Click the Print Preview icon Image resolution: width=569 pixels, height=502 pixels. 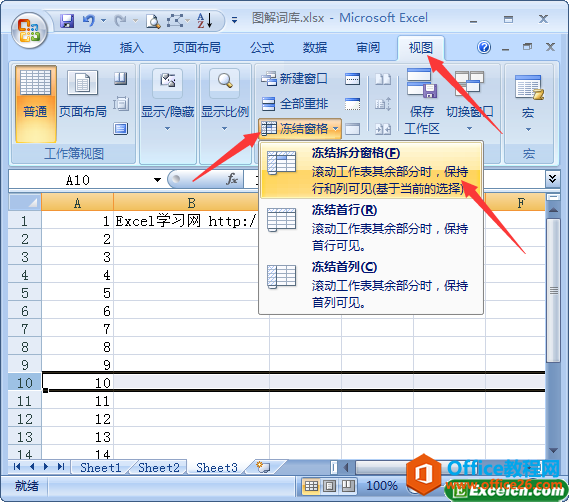153,21
